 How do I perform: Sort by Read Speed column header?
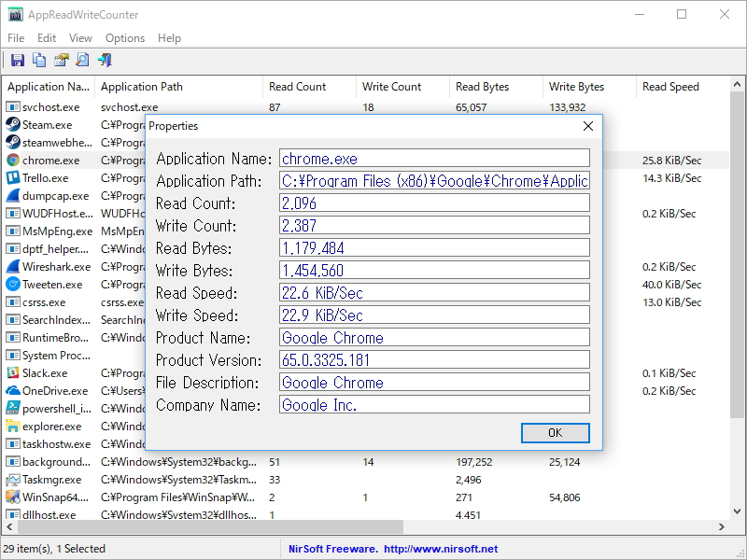point(683,87)
